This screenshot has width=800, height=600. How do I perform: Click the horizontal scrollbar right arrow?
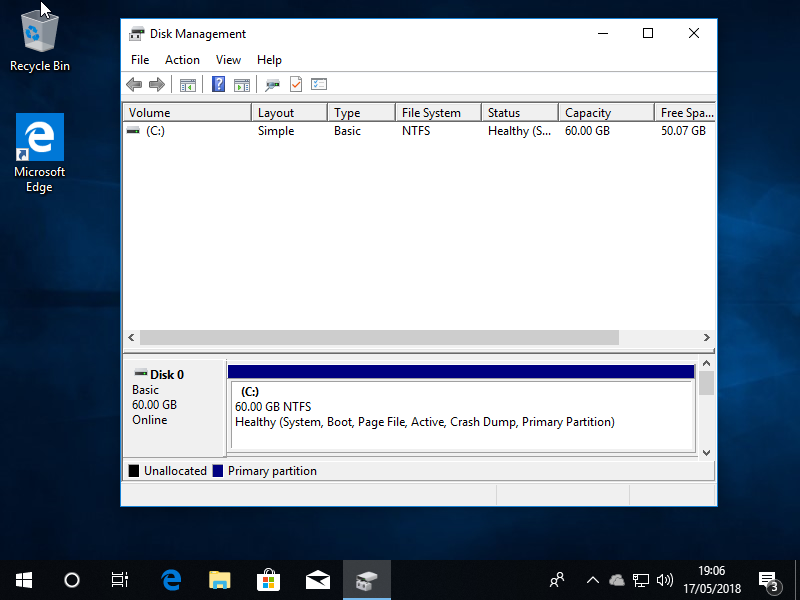(707, 337)
